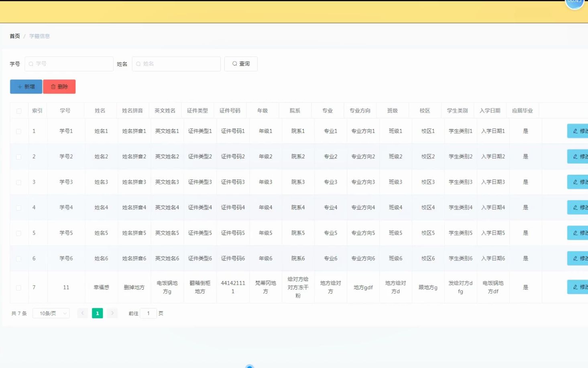
Task: Click cell 地方gdf in last row
Action: (x=363, y=287)
